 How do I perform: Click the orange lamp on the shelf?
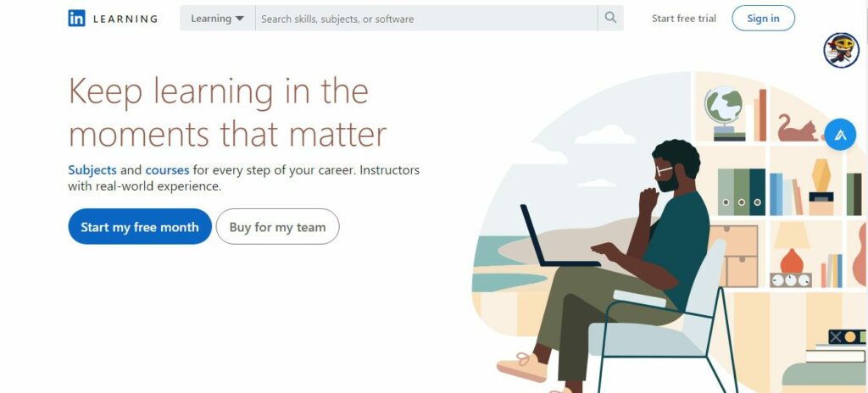tap(792, 247)
